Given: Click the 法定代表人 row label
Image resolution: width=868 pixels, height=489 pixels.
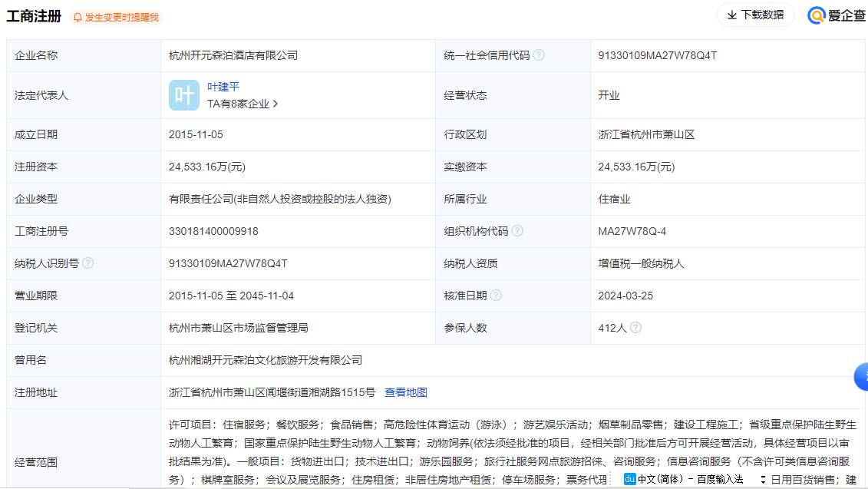Looking at the screenshot, I should (x=41, y=95).
